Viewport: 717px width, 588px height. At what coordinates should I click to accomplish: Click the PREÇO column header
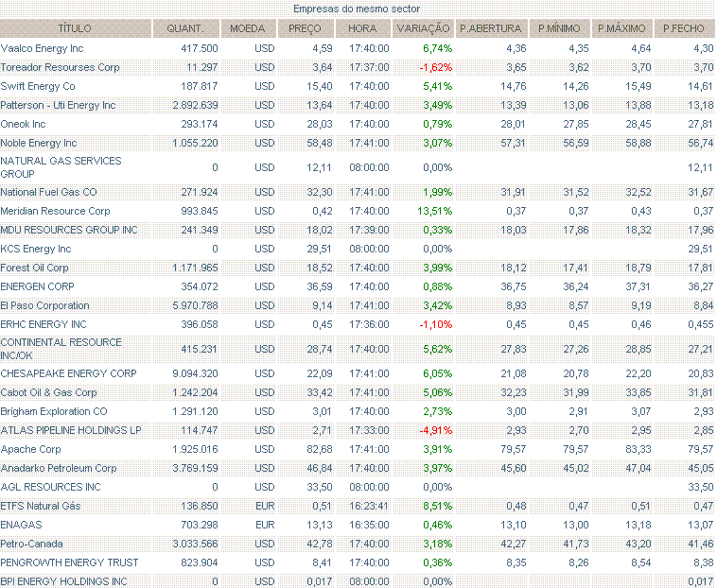tap(306, 28)
